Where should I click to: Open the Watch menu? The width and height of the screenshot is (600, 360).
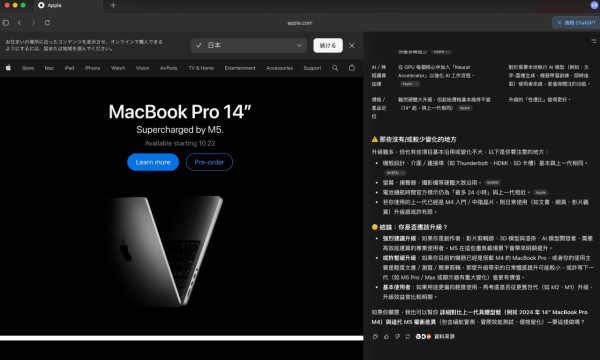(x=118, y=68)
